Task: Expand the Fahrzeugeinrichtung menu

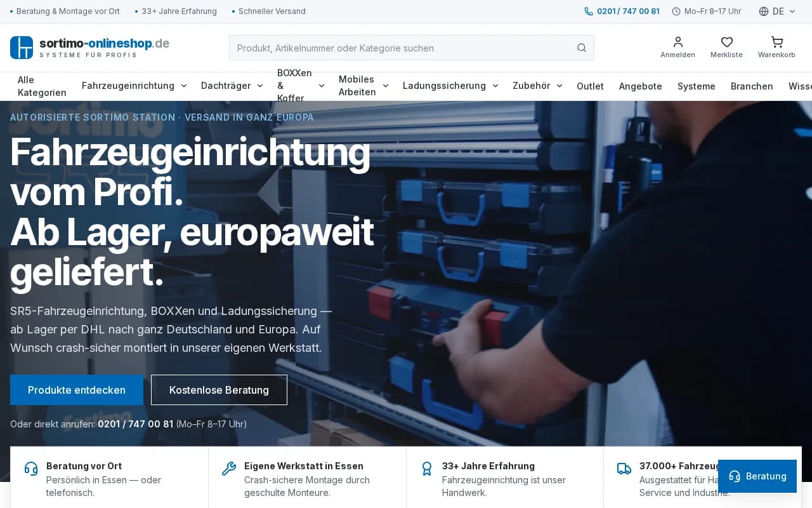Action: (x=134, y=86)
